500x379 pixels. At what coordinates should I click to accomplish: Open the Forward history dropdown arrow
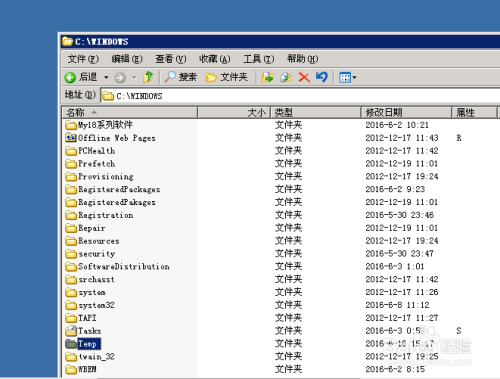pyautogui.click(x=134, y=77)
